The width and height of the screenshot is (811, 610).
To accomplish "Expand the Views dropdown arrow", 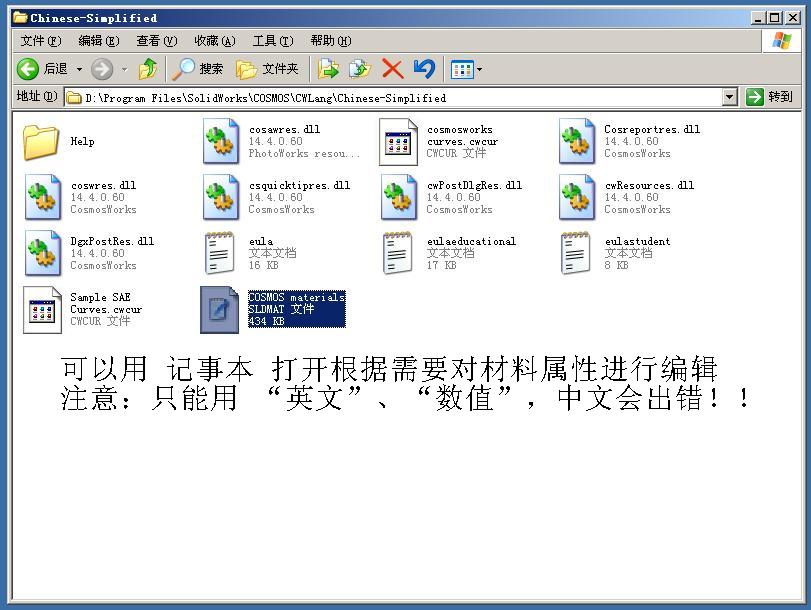I will pyautogui.click(x=479, y=69).
